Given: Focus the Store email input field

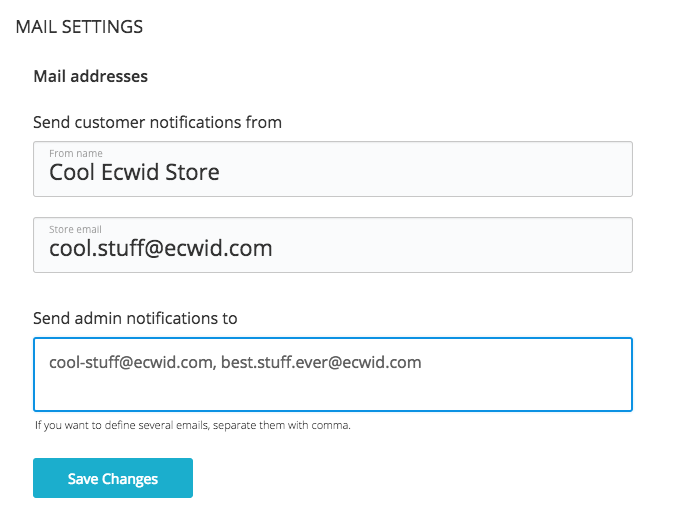Looking at the screenshot, I should pyautogui.click(x=333, y=245).
